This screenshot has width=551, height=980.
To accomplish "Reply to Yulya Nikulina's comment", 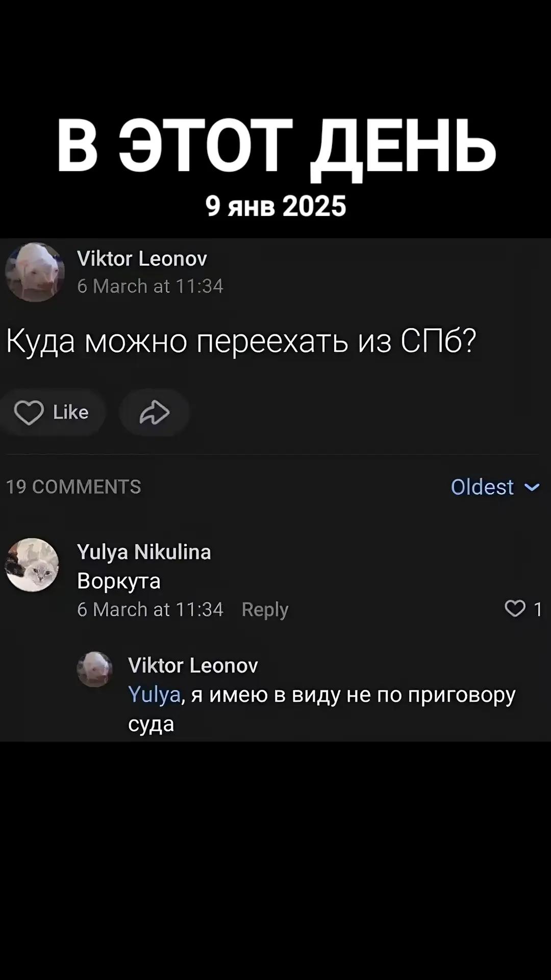I will coord(265,609).
